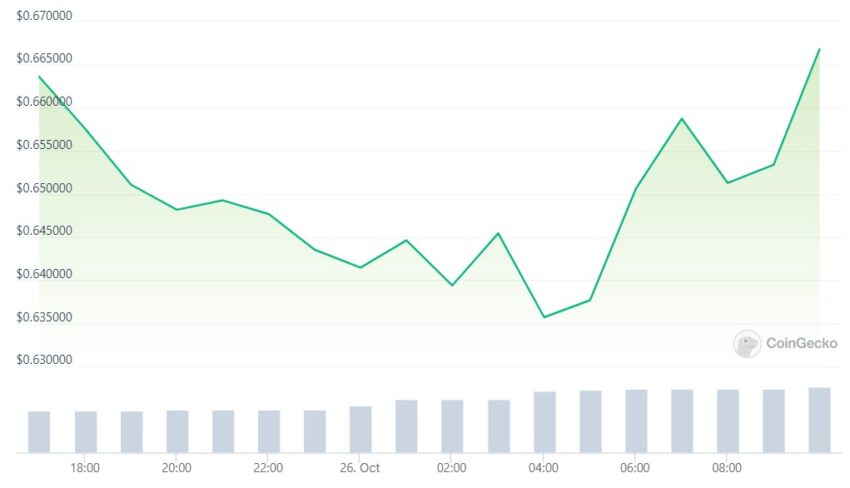This screenshot has width=850, height=488.
Task: Click the 18:00 time axis label
Action: pos(85,468)
